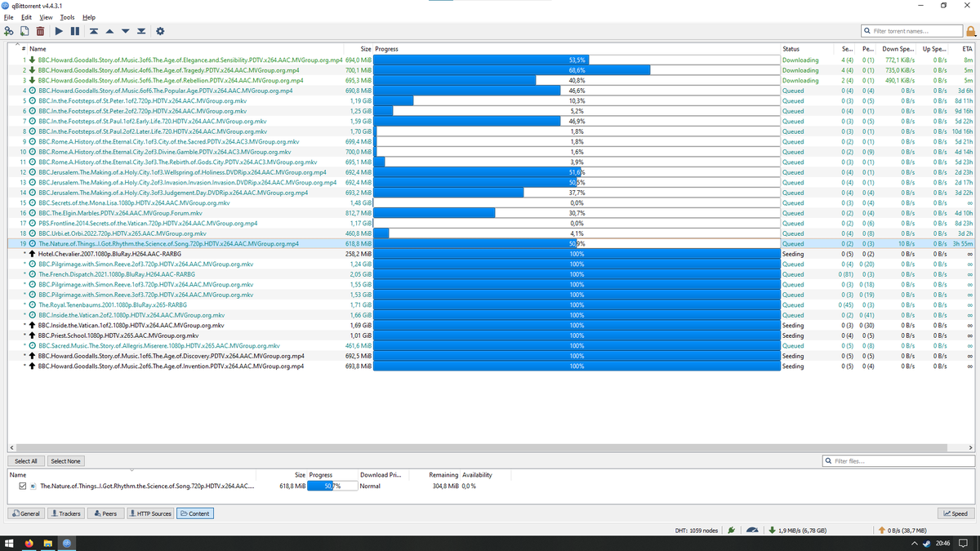Click the Add Torrent File toolbar icon
Viewport: 980px width, 551px height.
(x=24, y=31)
